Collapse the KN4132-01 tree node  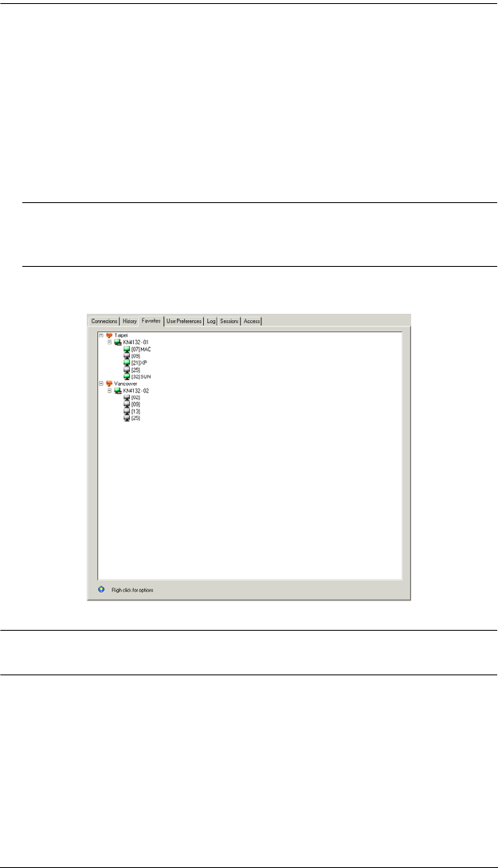[x=109, y=342]
